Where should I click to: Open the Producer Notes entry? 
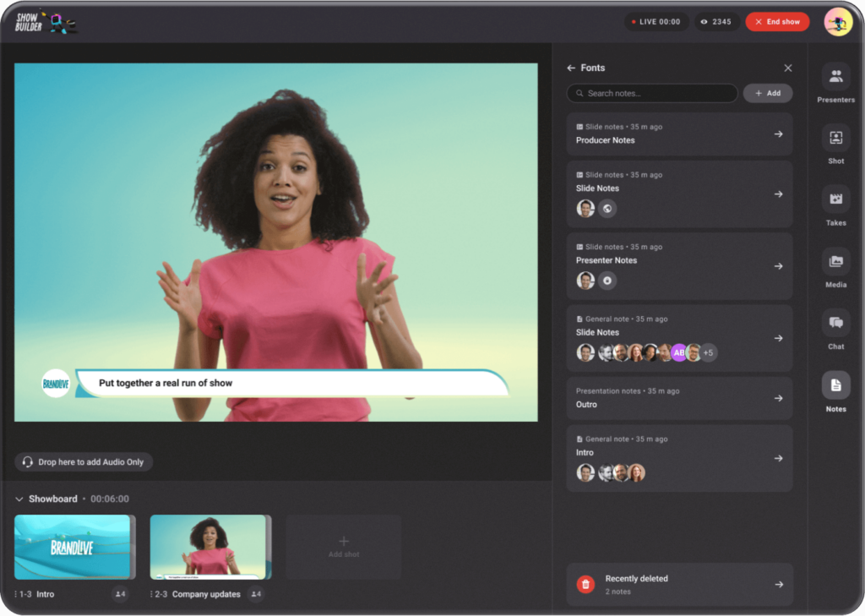pos(679,134)
